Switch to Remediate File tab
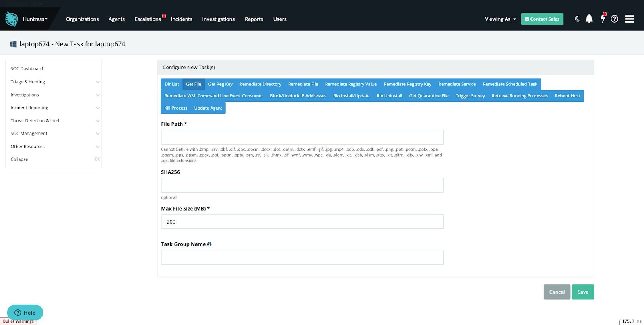 (303, 84)
